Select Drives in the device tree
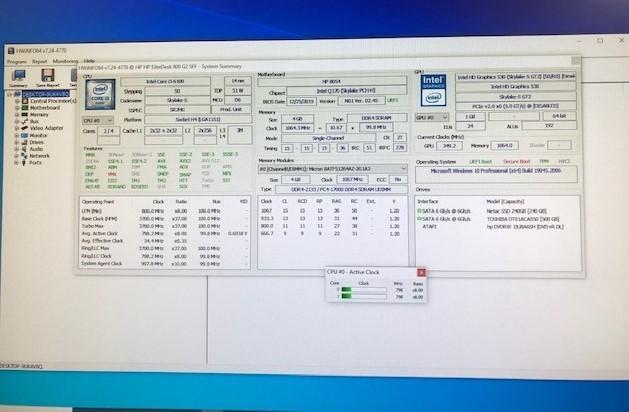 point(37,142)
